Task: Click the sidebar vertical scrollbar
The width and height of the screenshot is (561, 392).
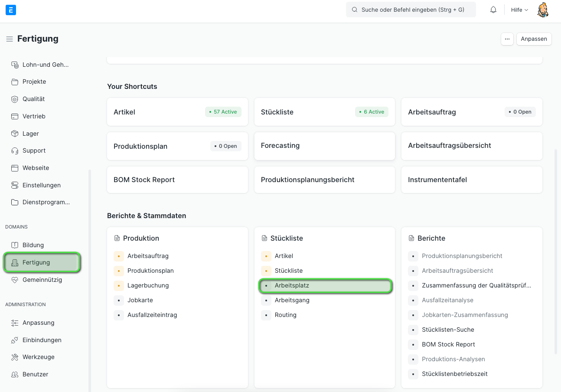Action: pyautogui.click(x=90, y=281)
